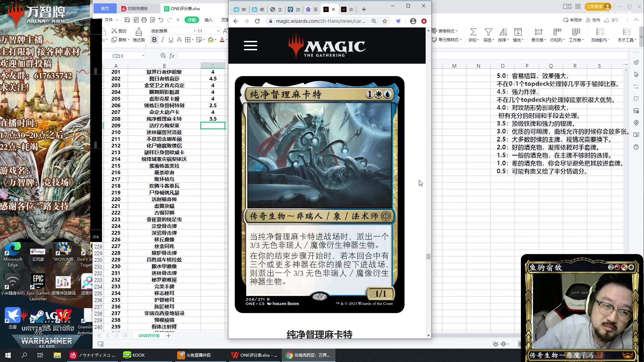Close the active Magic browser tab
Image resolution: width=644 pixels, height=362 pixels.
point(333,9)
